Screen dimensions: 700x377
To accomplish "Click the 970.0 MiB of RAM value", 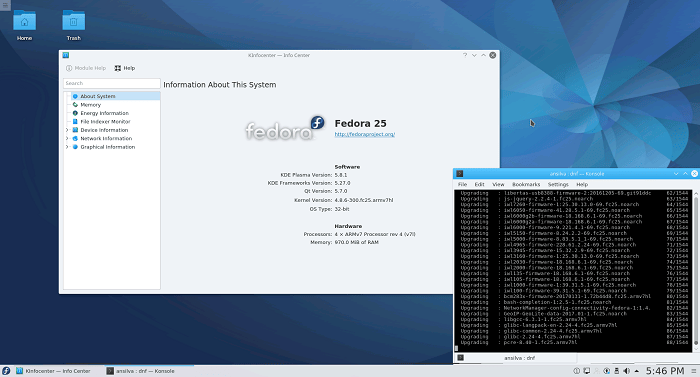I will tap(356, 242).
